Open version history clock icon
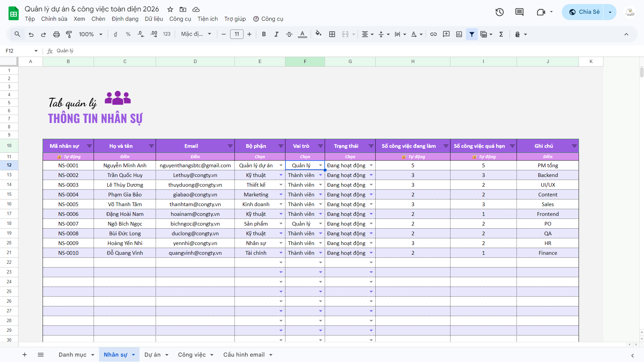The width and height of the screenshot is (644, 362). [499, 12]
